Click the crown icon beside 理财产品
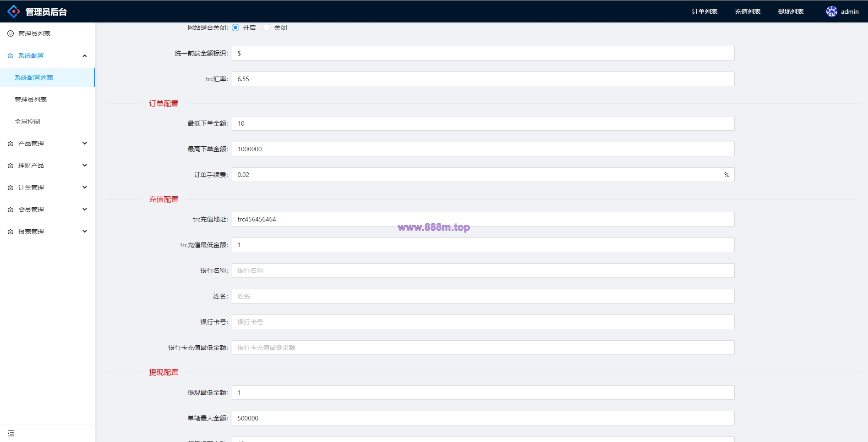 point(11,166)
